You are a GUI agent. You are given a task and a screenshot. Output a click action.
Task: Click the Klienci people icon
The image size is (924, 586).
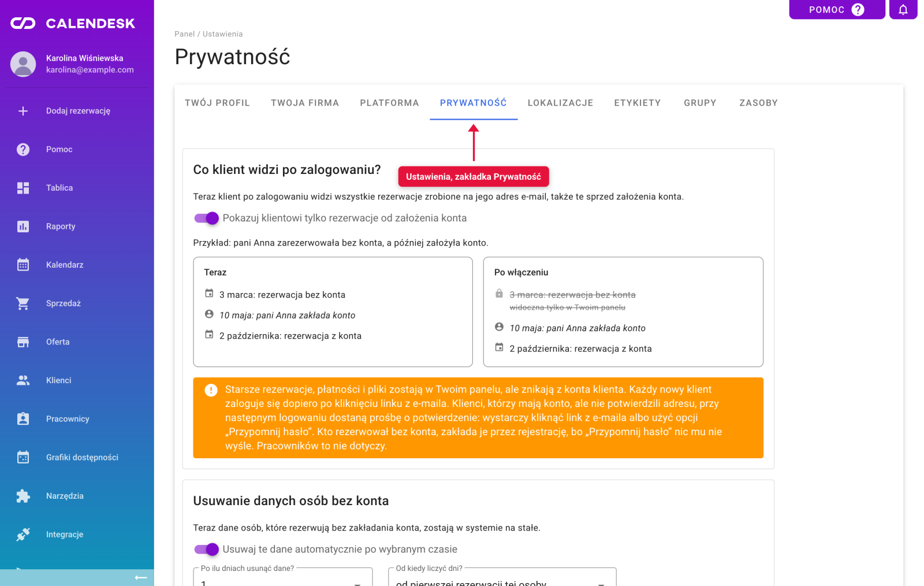(23, 380)
